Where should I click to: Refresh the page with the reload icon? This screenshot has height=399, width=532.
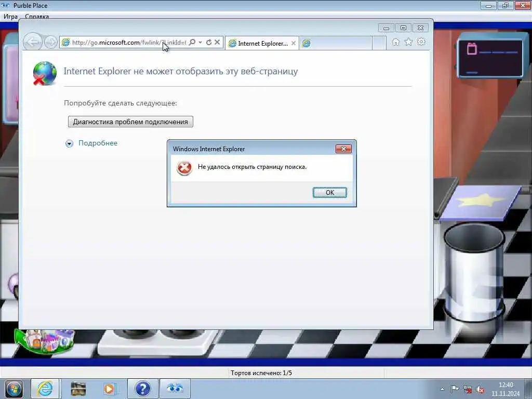(x=209, y=42)
